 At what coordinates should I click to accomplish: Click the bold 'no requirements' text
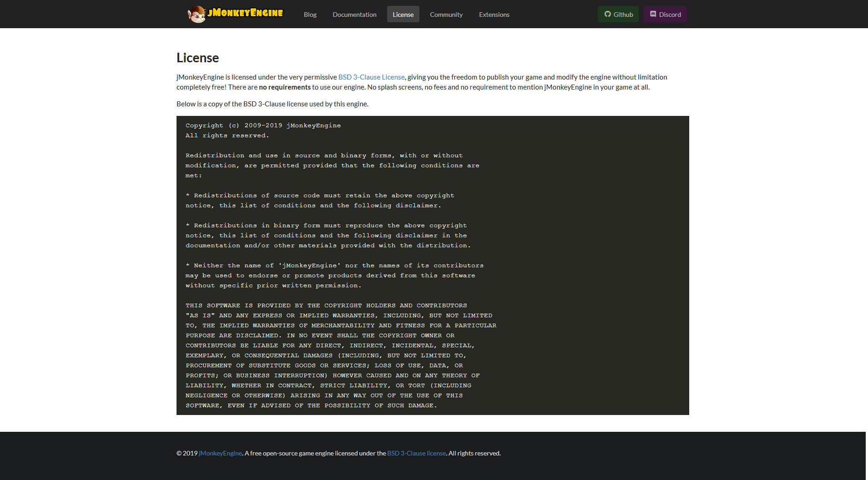pyautogui.click(x=285, y=87)
